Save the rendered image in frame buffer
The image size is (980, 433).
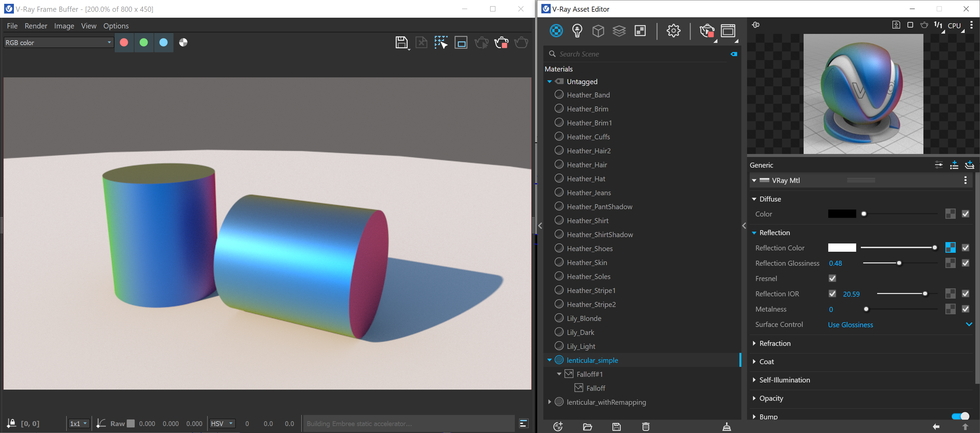click(x=402, y=43)
